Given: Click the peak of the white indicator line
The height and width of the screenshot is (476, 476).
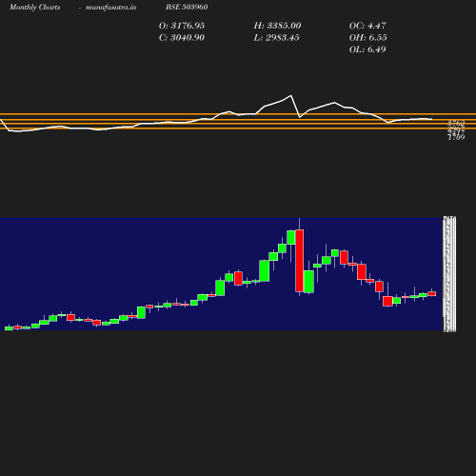Looking at the screenshot, I should click(x=290, y=95).
